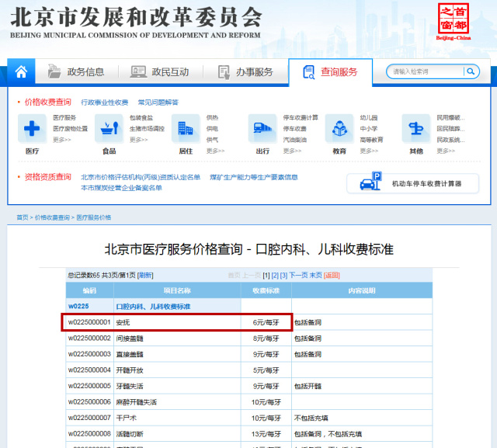The height and width of the screenshot is (448, 497).
Task: Click the 收费标准 column header
Action: tap(266, 290)
